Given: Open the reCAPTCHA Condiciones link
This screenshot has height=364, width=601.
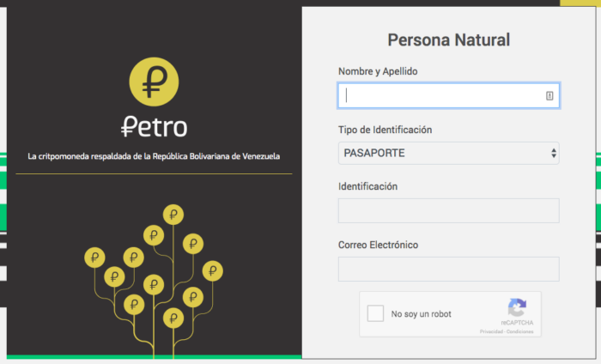Looking at the screenshot, I should (519, 331).
